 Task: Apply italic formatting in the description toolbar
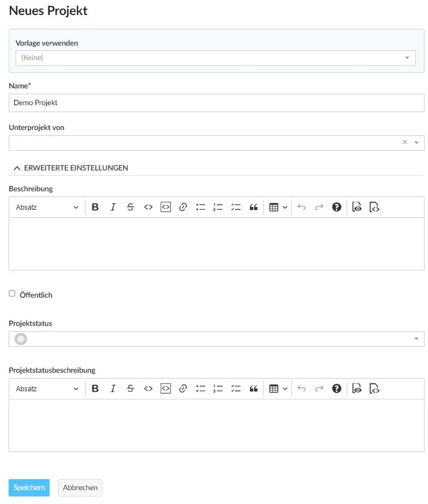[x=113, y=207]
